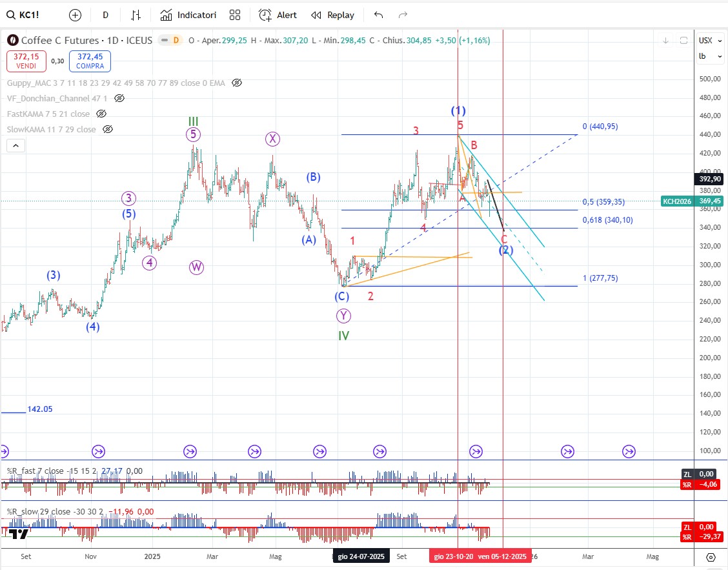The height and width of the screenshot is (570, 728).
Task: Click the red VENDI sell button
Action: (26, 61)
